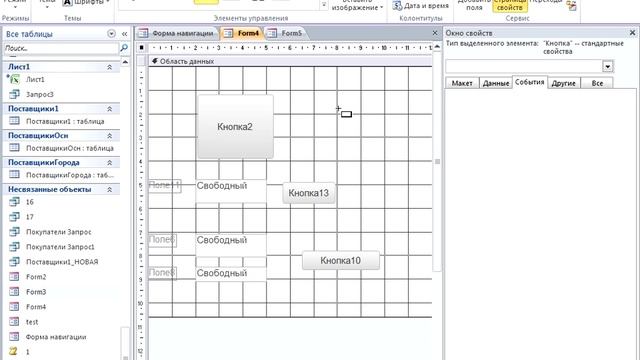This screenshot has height=360, width=640.
Task: Collapse the Лист1 group
Action: (x=109, y=67)
